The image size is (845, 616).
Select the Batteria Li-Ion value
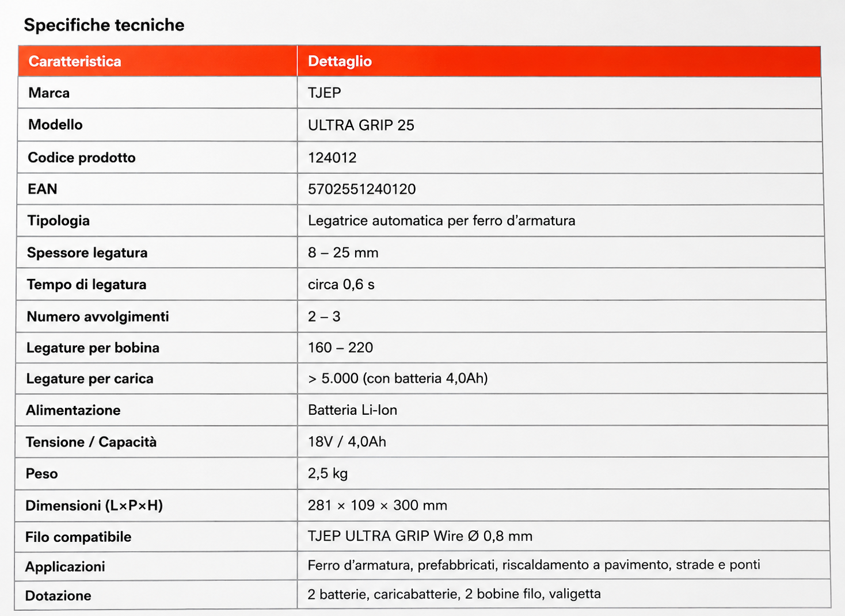(352, 410)
